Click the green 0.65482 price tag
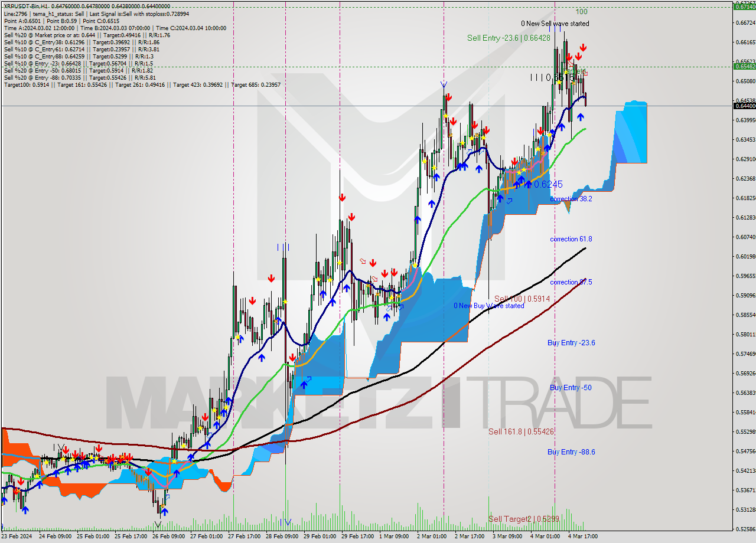The height and width of the screenshot is (543, 756). [x=744, y=66]
